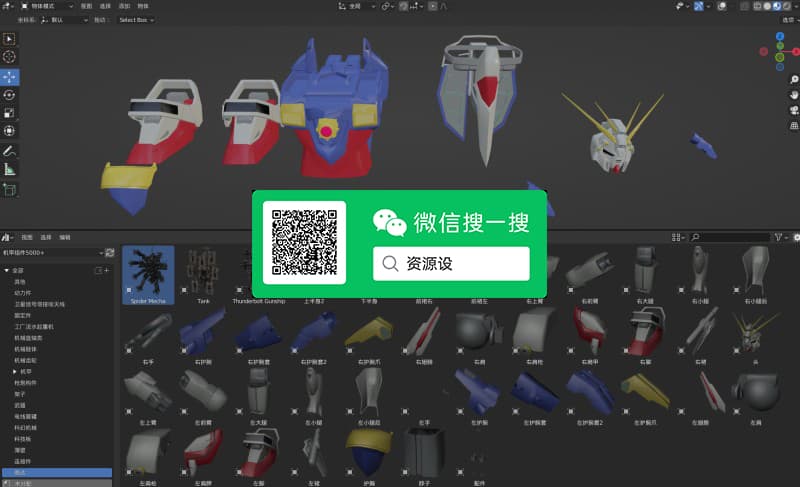Select the 右手 asset thumbnail
This screenshot has height=487, width=800.
(x=148, y=337)
